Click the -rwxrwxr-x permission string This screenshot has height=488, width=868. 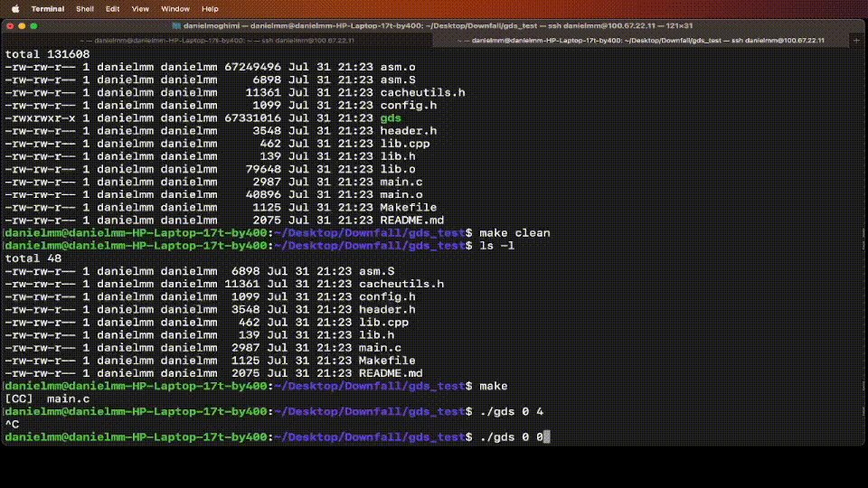[40, 117]
